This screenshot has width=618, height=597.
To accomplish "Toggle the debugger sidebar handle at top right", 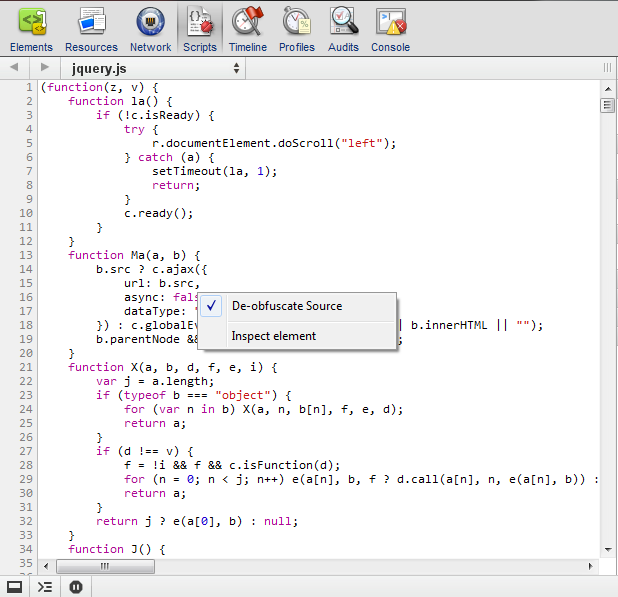I will click(607, 68).
